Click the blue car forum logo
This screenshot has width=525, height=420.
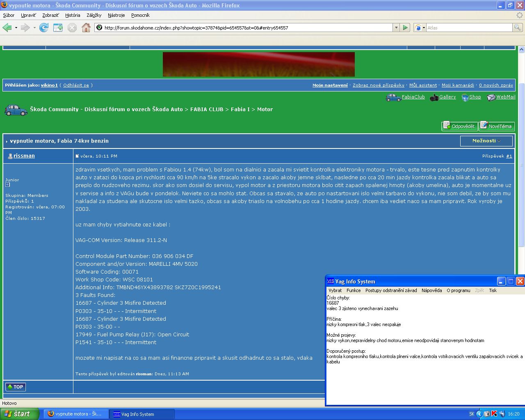tap(16, 110)
